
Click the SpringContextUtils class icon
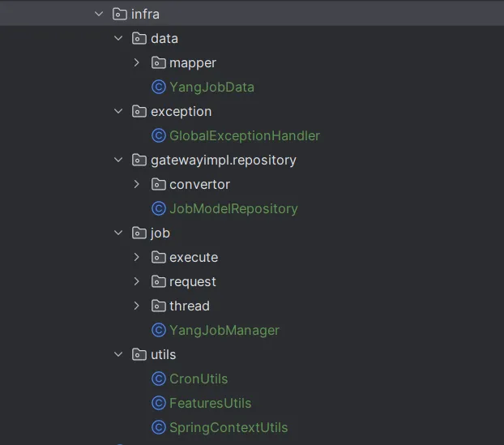point(159,427)
